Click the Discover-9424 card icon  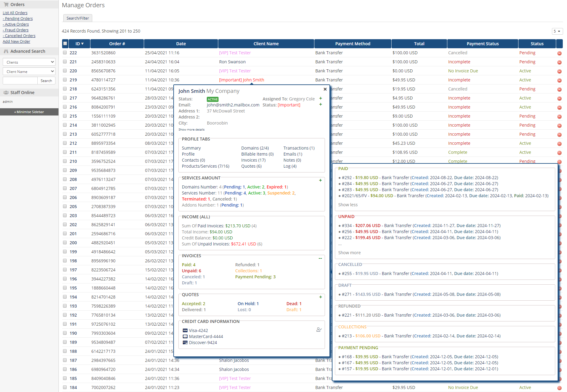pyautogui.click(x=185, y=343)
